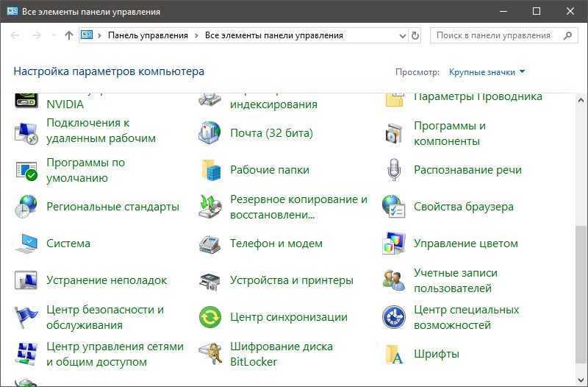Click the Network and Sharing Center icon
The width and height of the screenshot is (588, 387).
pyautogui.click(x=26, y=354)
